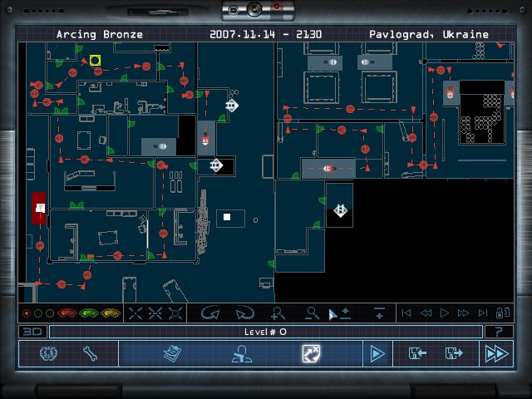Open help with question mark button

pyautogui.click(x=499, y=332)
